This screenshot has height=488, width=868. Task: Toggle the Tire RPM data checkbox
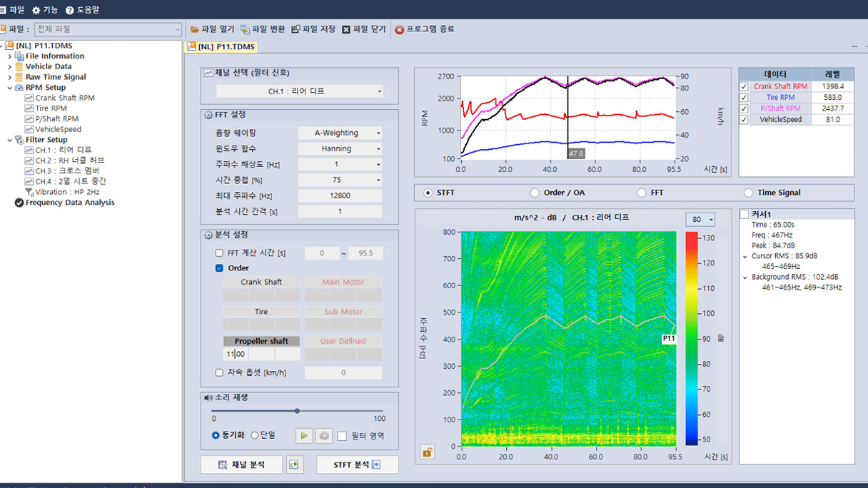[x=745, y=98]
